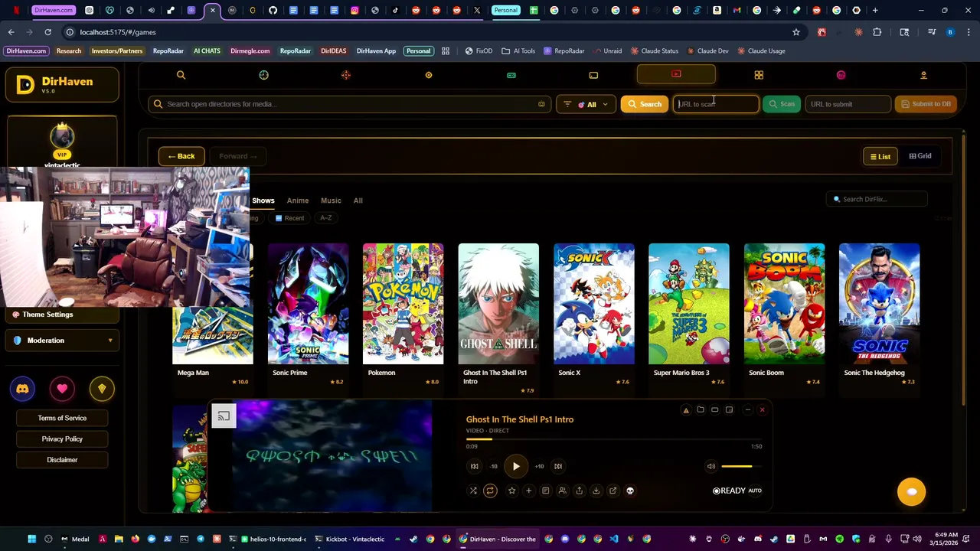Select the Music tab
980x551 pixels.
331,201
